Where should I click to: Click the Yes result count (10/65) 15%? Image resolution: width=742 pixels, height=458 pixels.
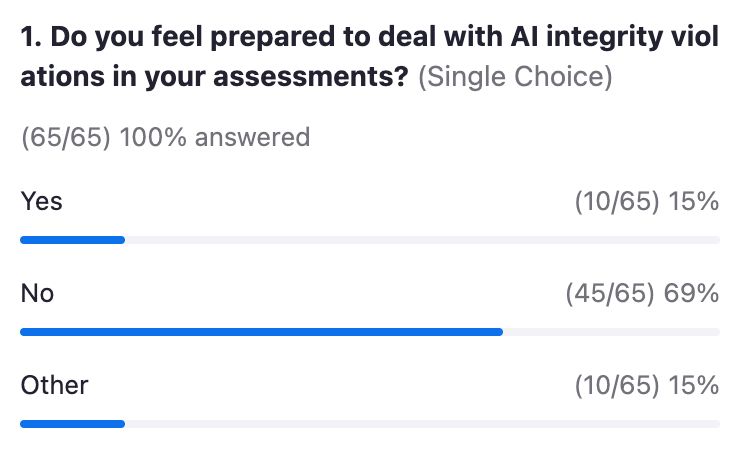click(x=647, y=202)
